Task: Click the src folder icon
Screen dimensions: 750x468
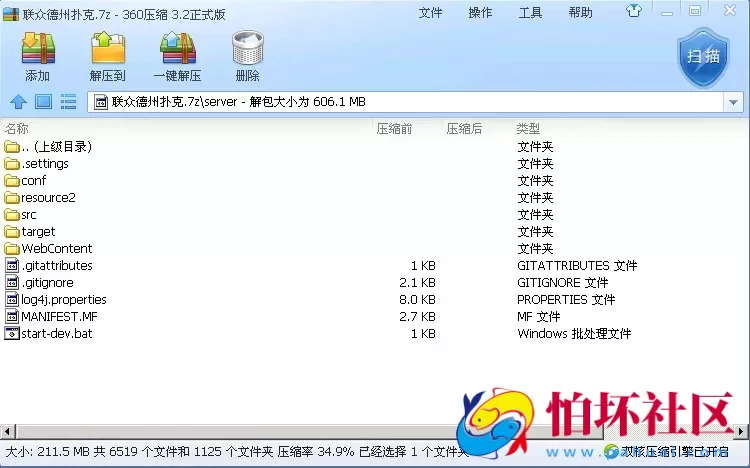Action: pyautogui.click(x=12, y=215)
